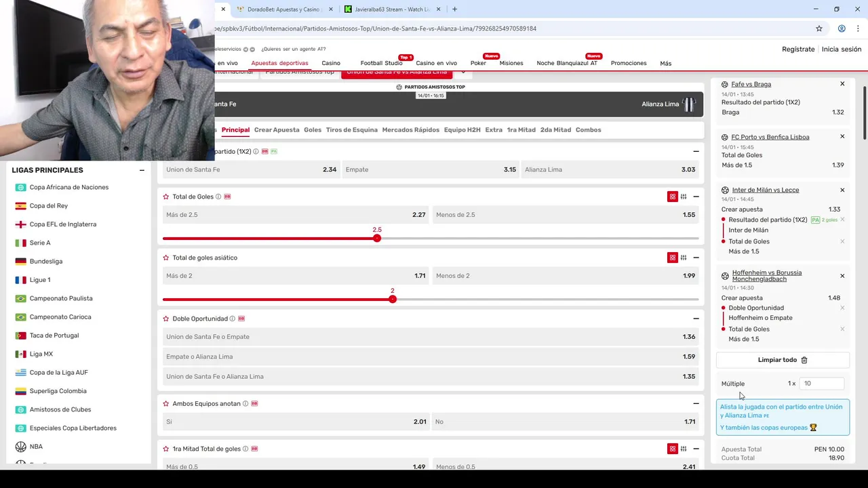868x488 pixels.
Task: Adjust the Total de goles asiático line slider
Action: (x=393, y=299)
